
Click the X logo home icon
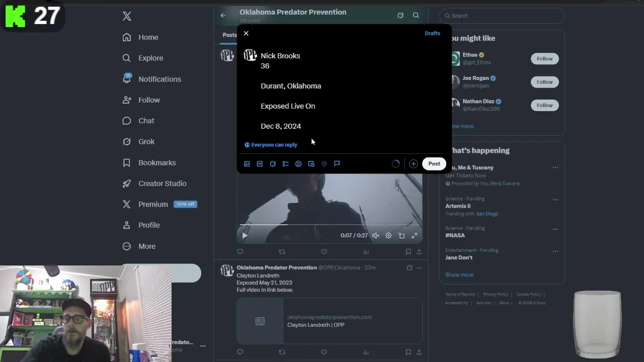(x=127, y=16)
